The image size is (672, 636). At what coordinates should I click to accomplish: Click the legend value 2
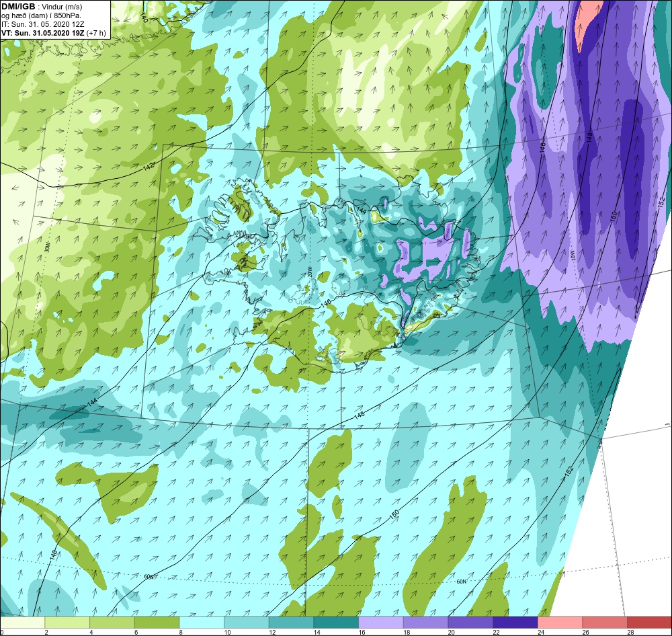pyautogui.click(x=46, y=632)
